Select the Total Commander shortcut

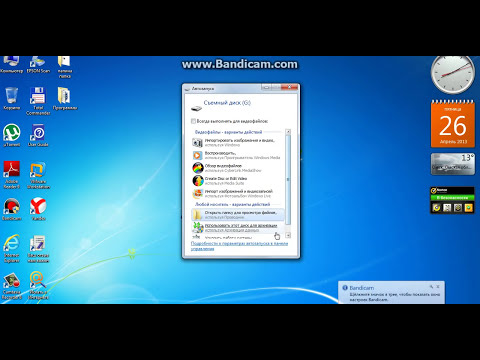click(x=38, y=101)
